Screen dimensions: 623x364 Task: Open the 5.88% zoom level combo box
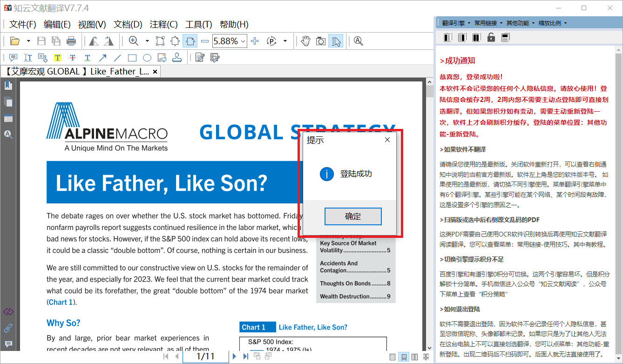230,41
